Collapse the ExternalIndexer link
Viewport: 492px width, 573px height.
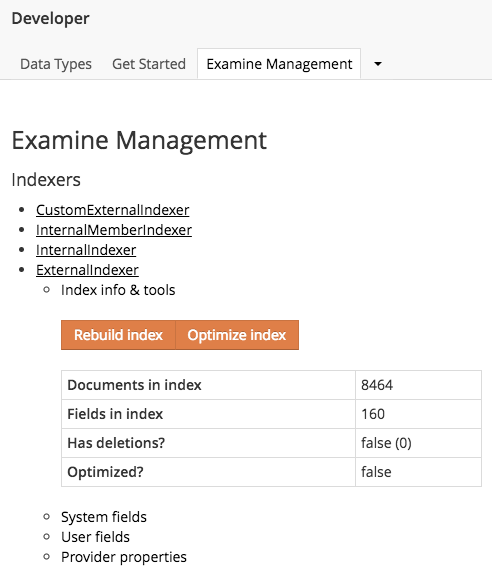click(87, 270)
